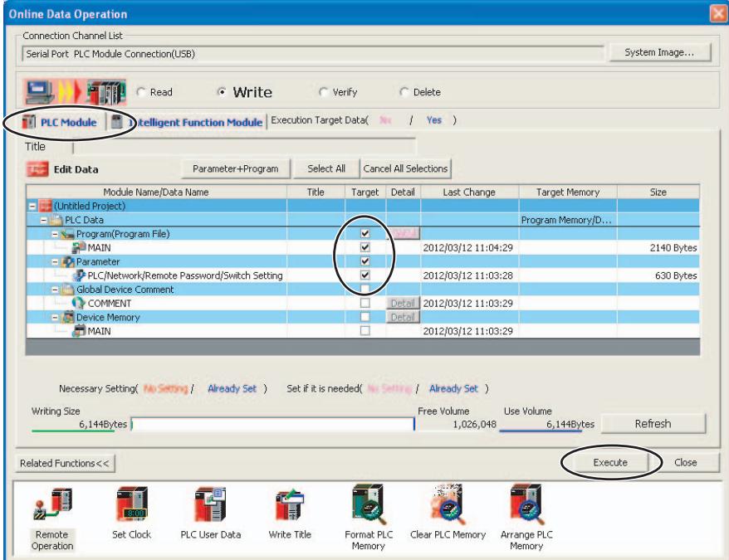Viewport: 729px width, 560px height.
Task: Check the COMMENT target checkbox
Action: coord(365,303)
